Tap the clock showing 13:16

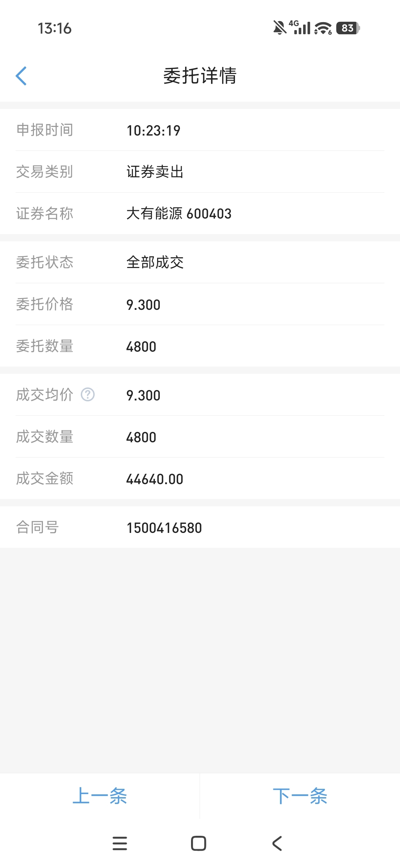pos(55,28)
